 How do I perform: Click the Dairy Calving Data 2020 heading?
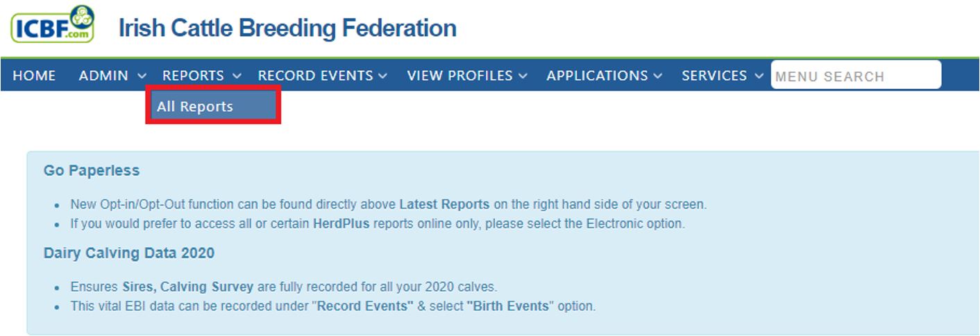coord(129,253)
